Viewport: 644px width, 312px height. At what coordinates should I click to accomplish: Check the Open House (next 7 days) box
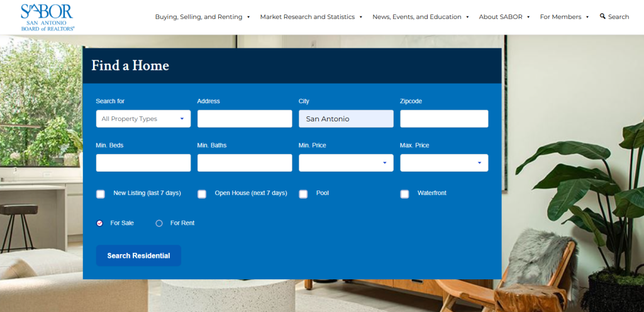pyautogui.click(x=202, y=194)
